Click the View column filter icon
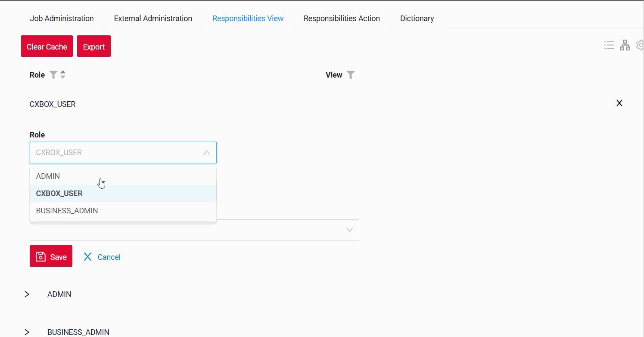 (351, 75)
